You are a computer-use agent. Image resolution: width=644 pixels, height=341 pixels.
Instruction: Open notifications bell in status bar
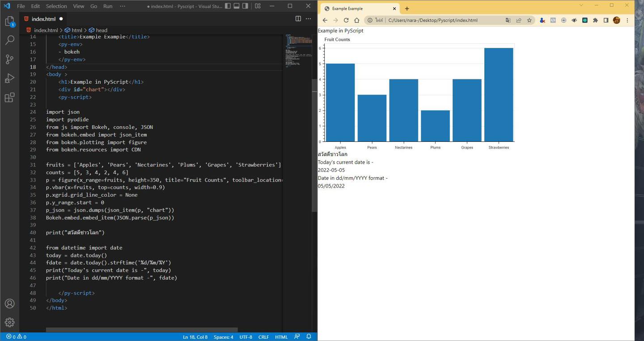pyautogui.click(x=309, y=337)
